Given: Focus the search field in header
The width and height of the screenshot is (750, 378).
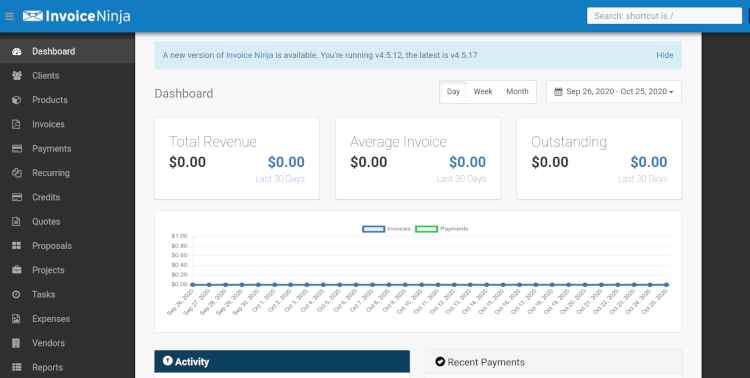Looking at the screenshot, I should pos(664,16).
